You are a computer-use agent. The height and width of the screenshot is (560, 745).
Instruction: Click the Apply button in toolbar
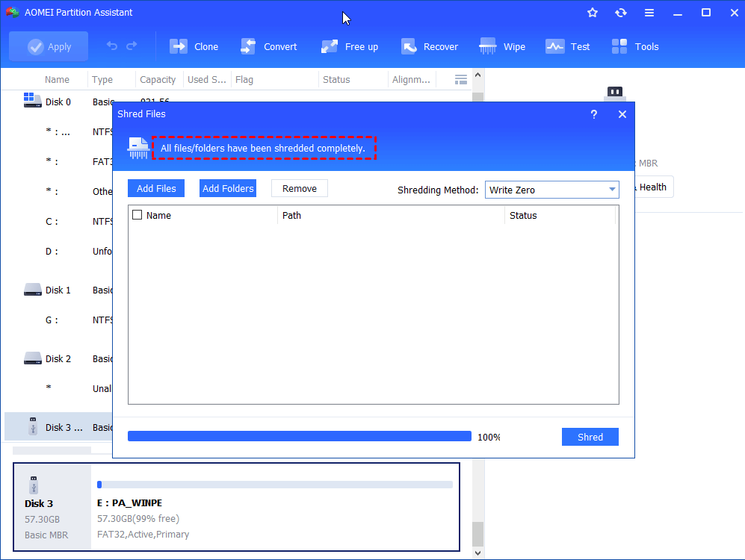click(49, 46)
